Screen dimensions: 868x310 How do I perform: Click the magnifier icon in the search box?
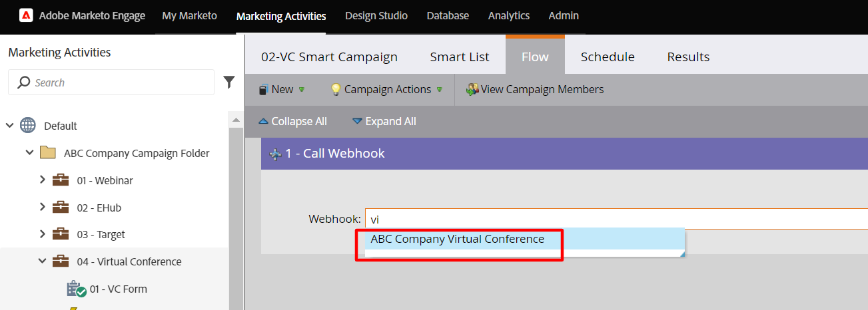point(24,82)
